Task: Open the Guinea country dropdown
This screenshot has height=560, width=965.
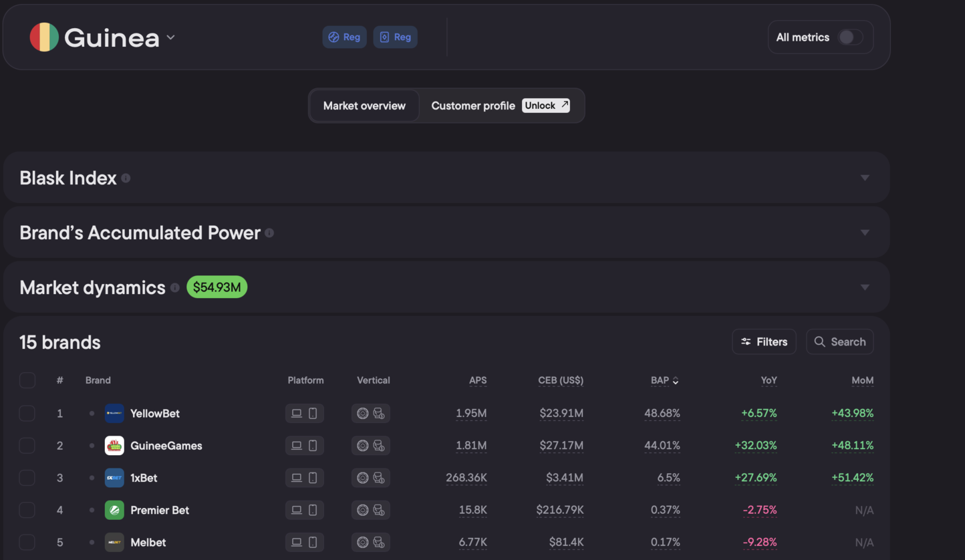Action: (170, 37)
